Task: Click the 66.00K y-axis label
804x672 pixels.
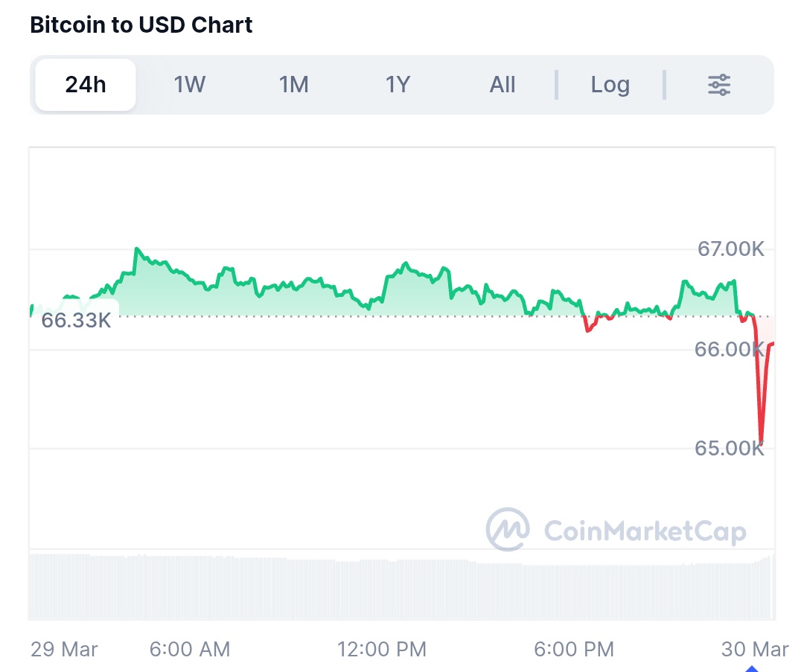Action: coord(729,349)
